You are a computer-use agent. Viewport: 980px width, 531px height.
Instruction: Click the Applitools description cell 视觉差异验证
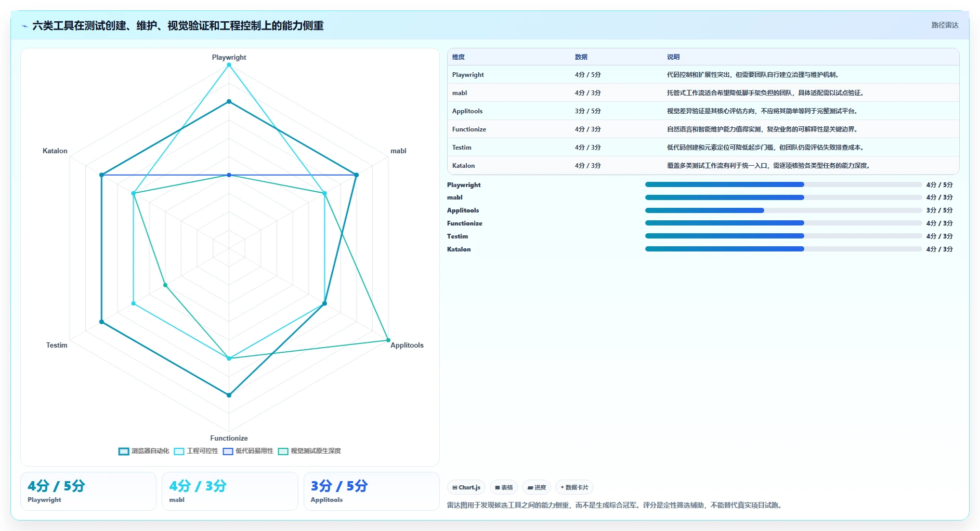pos(762,111)
